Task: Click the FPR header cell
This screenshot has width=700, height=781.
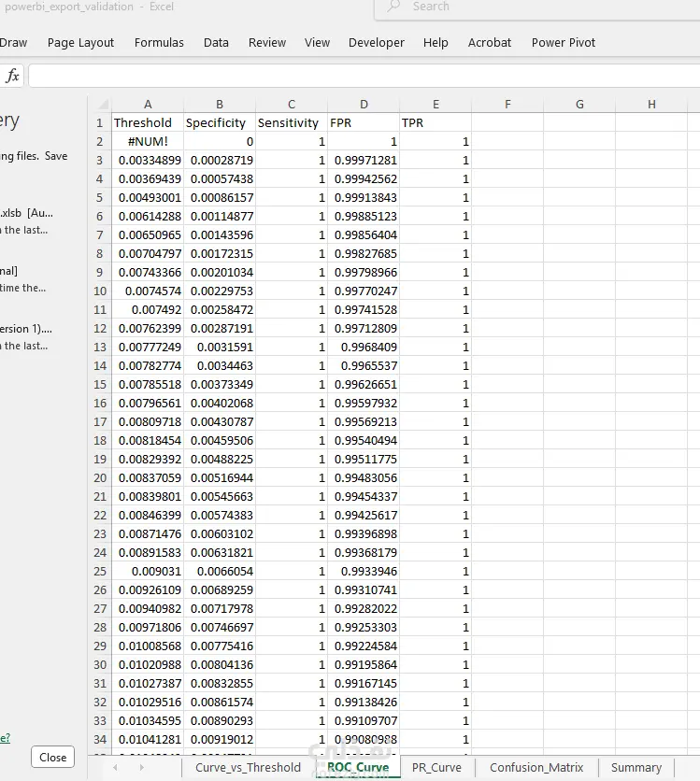Action: [x=364, y=122]
